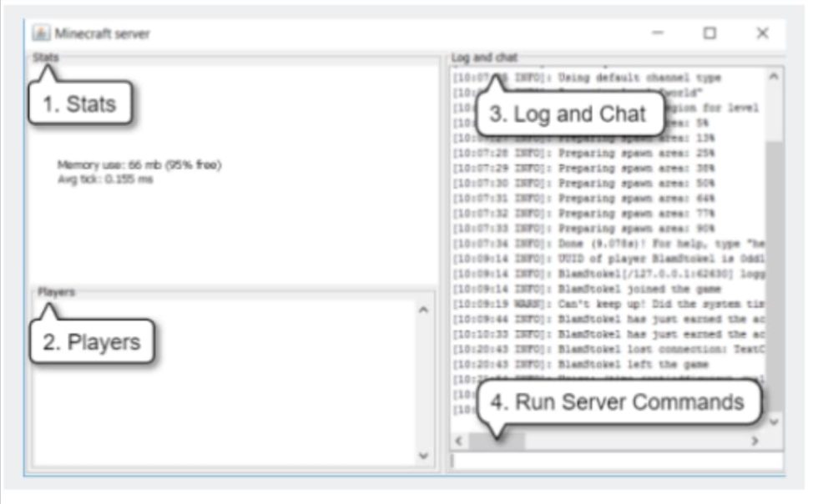Click the "BlamStokel lost connection" log line

point(608,350)
